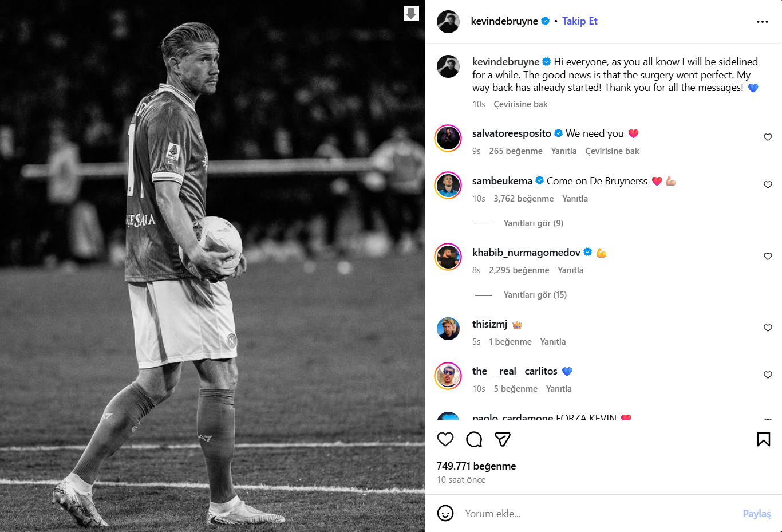Screen dimensions: 782x532
Task: Follow kevindebruyne with Takip Et
Action: (x=579, y=21)
